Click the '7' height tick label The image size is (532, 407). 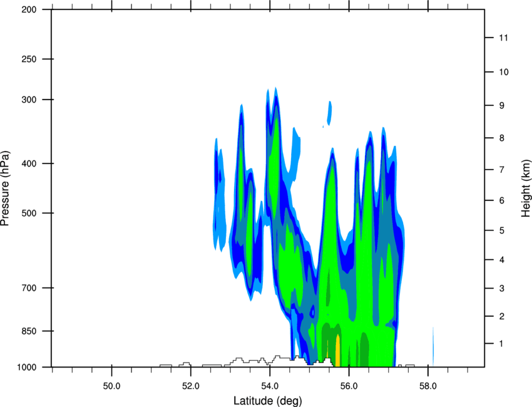502,170
